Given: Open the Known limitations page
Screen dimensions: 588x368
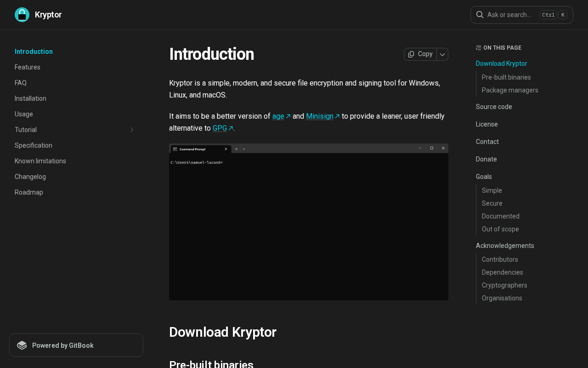Looking at the screenshot, I should click(x=40, y=161).
